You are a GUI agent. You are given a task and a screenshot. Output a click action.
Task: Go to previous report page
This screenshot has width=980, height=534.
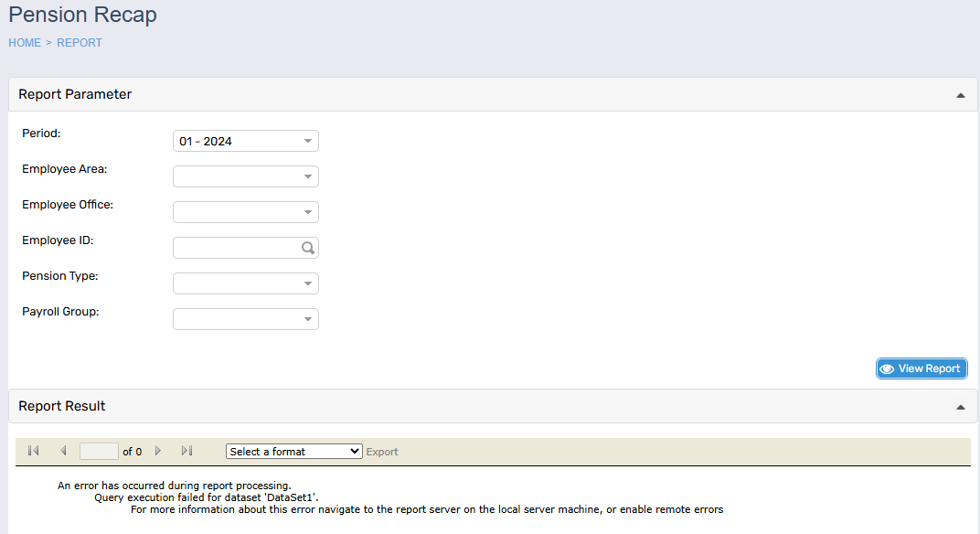click(63, 451)
